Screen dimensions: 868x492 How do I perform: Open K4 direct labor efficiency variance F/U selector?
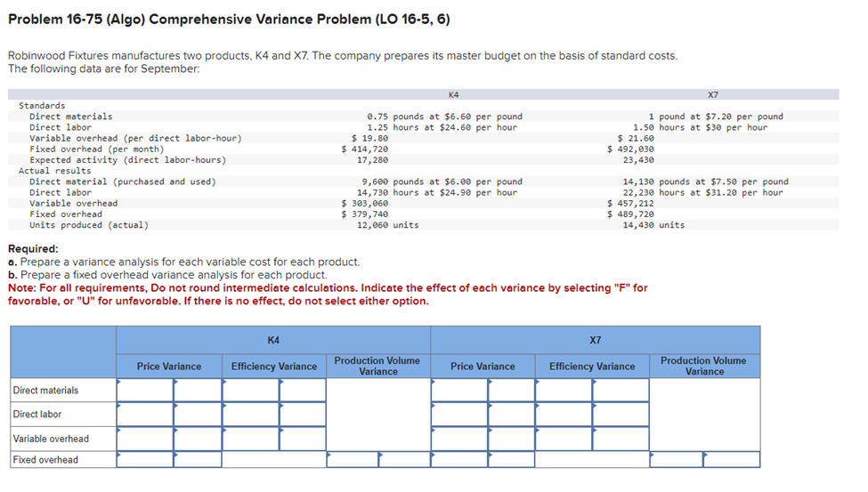(303, 414)
